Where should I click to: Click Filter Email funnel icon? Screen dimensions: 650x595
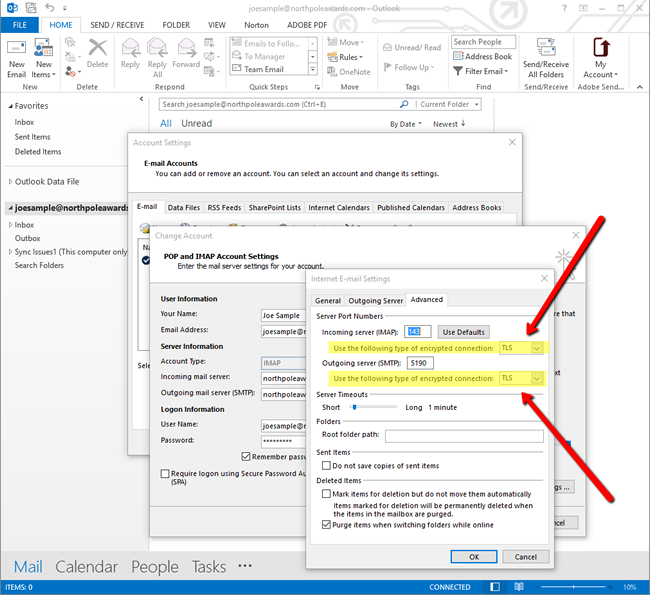(x=458, y=71)
